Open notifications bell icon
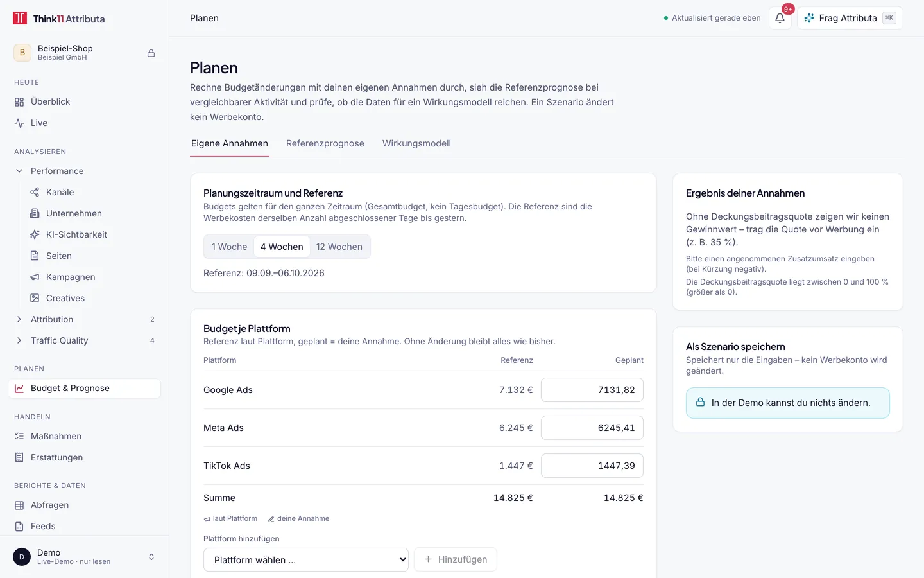Screen dimensions: 924x578 (x=780, y=18)
